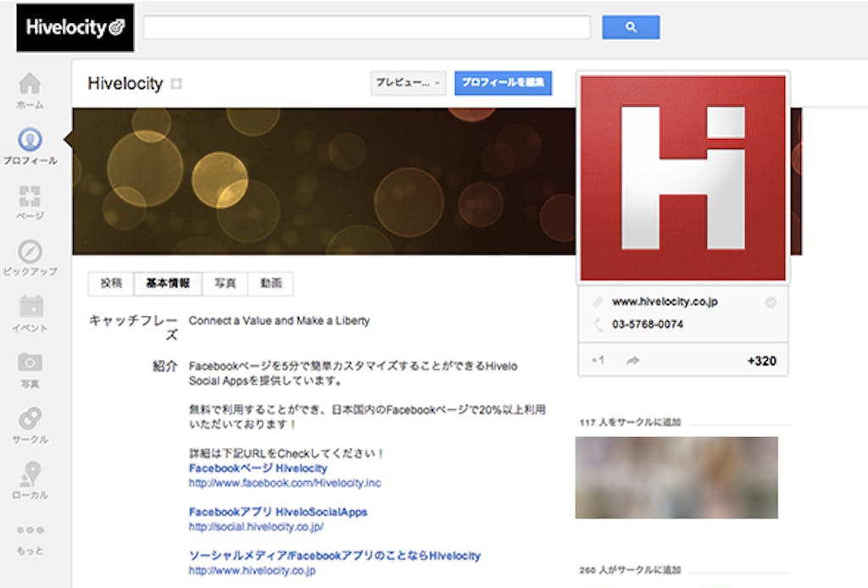
Task: Toggle the +1 button on profile card
Action: tap(598, 361)
